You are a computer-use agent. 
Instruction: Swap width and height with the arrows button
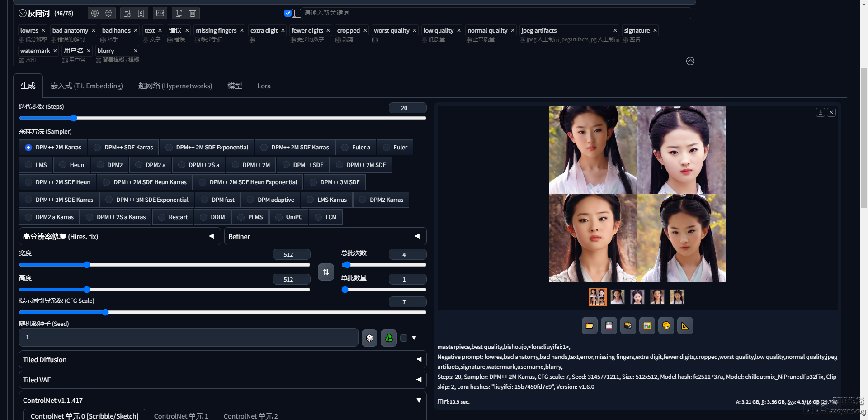[326, 272]
